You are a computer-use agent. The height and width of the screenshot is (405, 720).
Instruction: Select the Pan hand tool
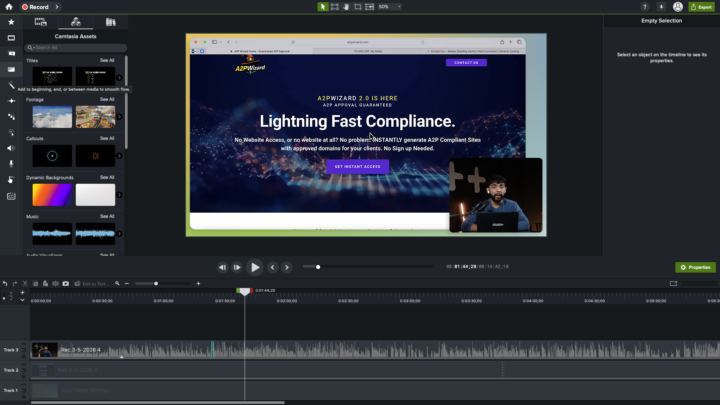coord(346,6)
